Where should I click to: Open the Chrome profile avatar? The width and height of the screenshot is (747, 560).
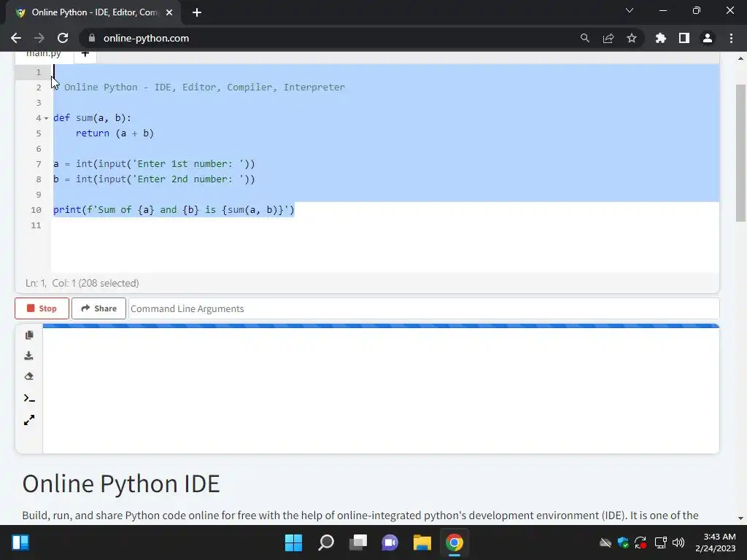point(708,38)
